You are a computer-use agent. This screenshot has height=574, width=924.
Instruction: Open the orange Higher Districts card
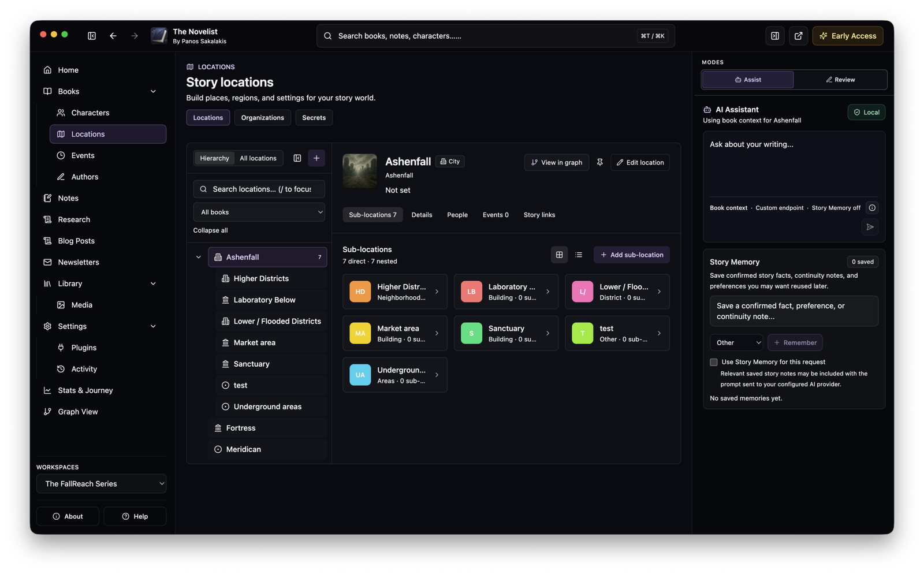[x=395, y=292]
